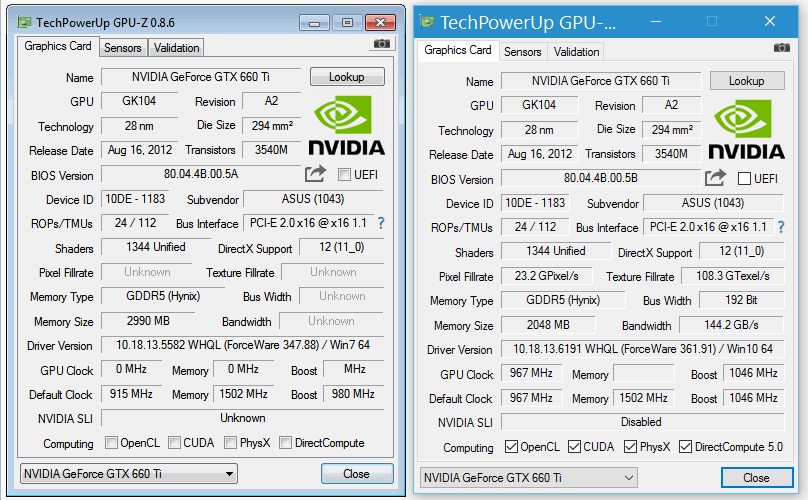Click Memory Size 2990 MB field
The height and width of the screenshot is (500, 808).
[x=148, y=321]
